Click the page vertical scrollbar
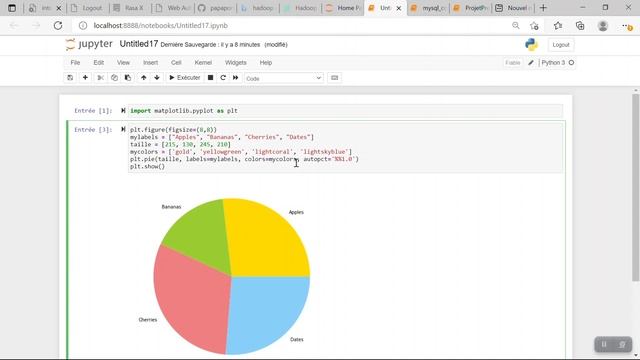 636,187
